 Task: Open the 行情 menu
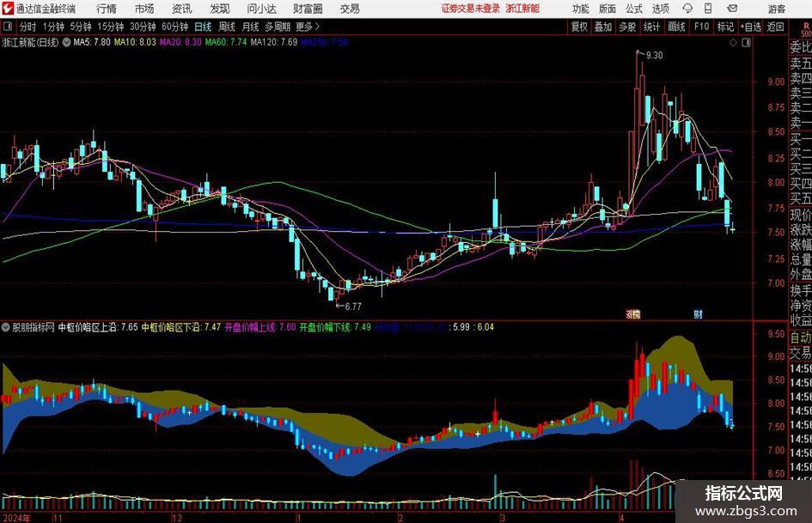pos(107,9)
